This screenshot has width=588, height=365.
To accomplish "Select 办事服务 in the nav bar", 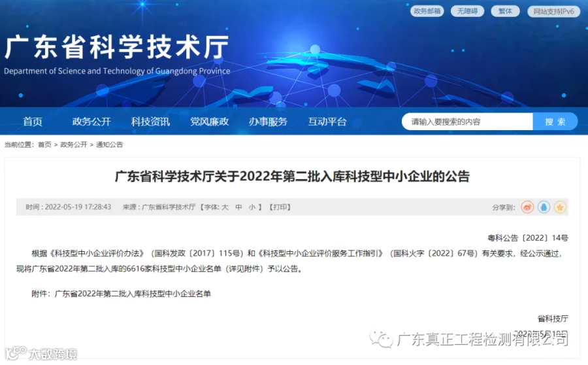I will 268,122.
